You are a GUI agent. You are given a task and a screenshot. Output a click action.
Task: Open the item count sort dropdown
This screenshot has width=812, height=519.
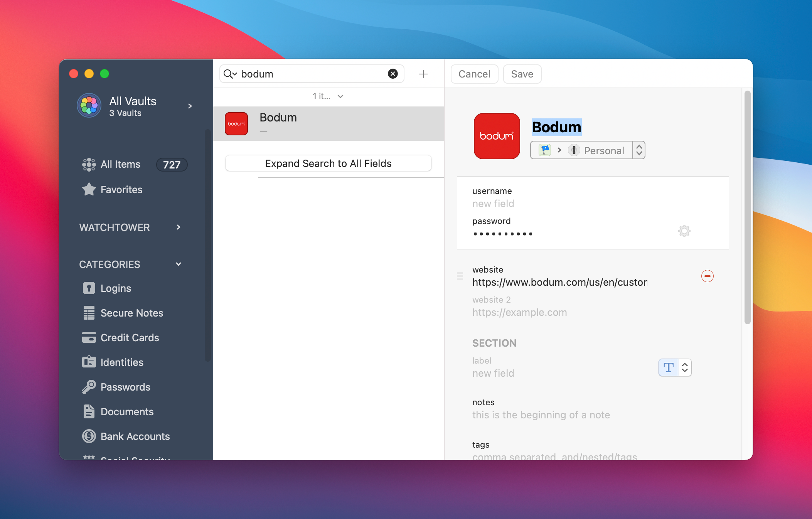point(328,96)
